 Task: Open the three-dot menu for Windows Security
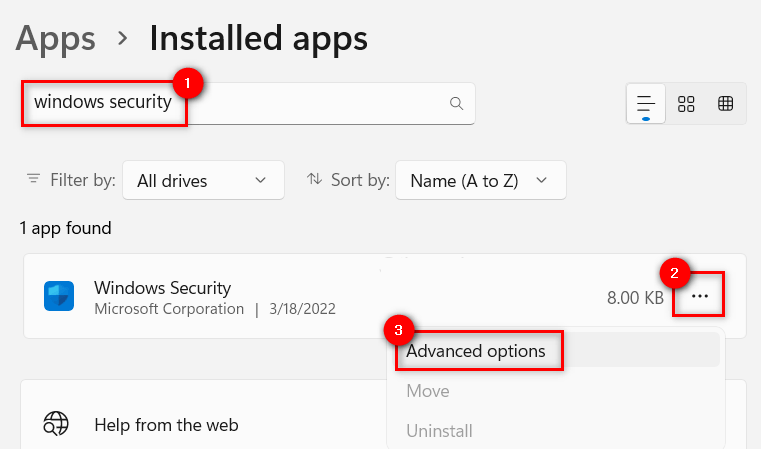[699, 296]
